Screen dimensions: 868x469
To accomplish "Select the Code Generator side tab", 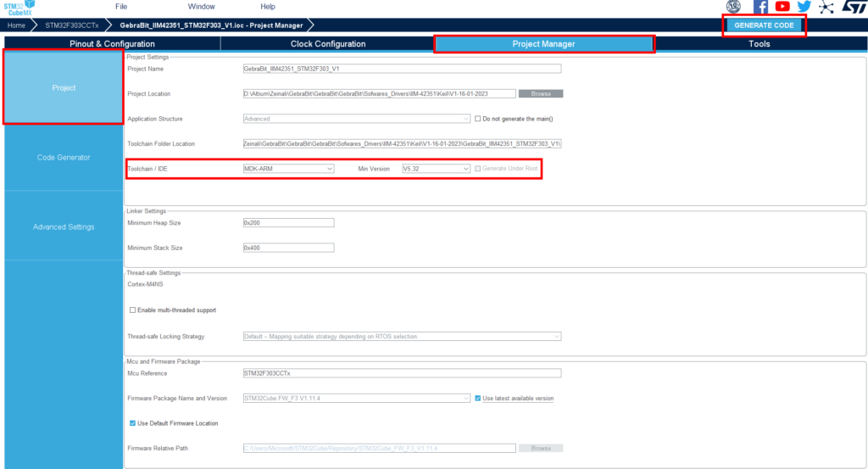I will (64, 157).
